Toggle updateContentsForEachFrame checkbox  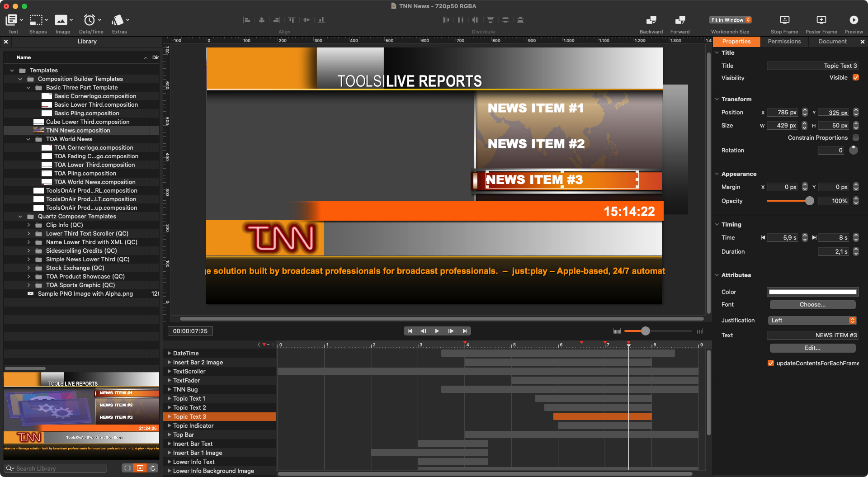tap(771, 363)
